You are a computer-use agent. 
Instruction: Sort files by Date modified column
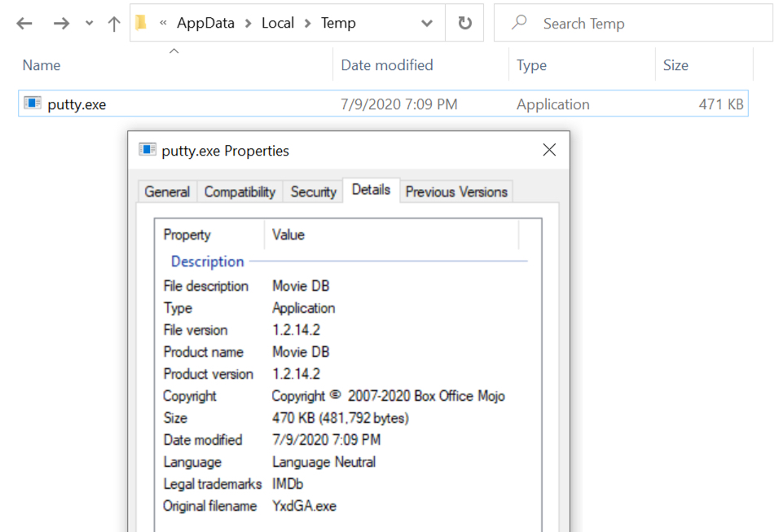pyautogui.click(x=387, y=65)
